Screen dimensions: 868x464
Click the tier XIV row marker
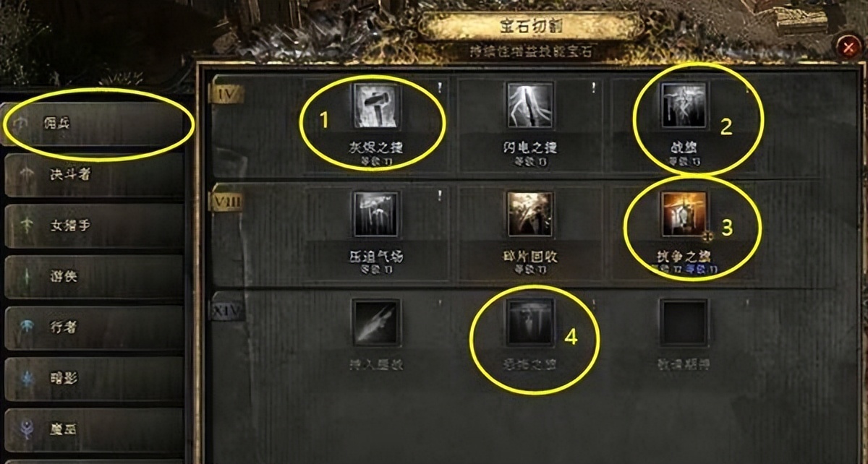(226, 311)
